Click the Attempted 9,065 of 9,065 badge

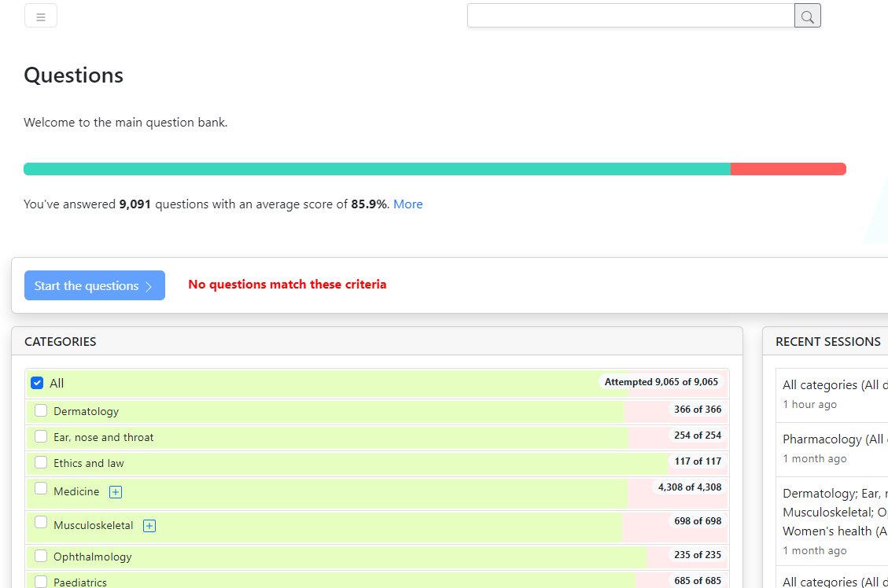[661, 381]
